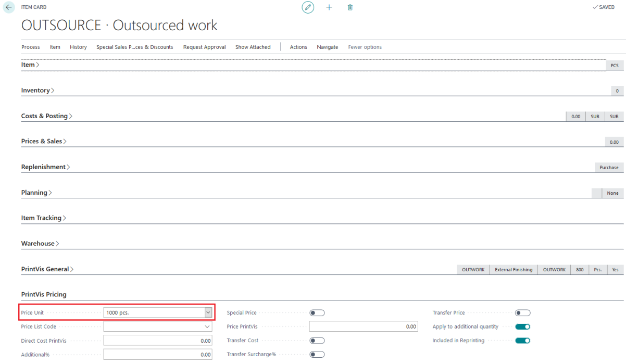The height and width of the screenshot is (364, 626).
Task: Open the Show Attached menu
Action: coord(253,47)
